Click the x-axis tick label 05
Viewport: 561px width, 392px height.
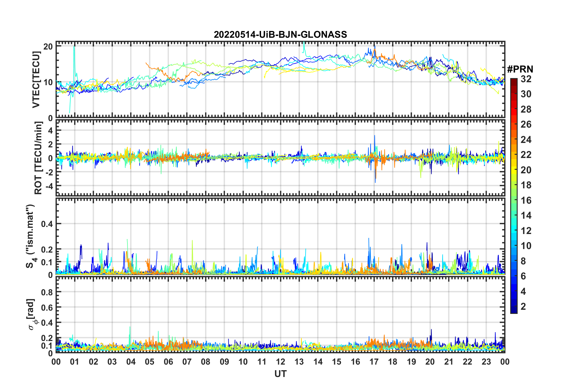coord(150,362)
